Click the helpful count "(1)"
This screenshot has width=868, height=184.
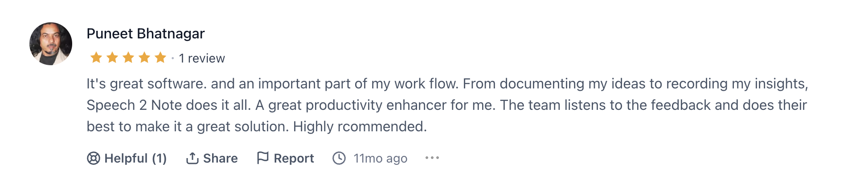click(x=159, y=158)
